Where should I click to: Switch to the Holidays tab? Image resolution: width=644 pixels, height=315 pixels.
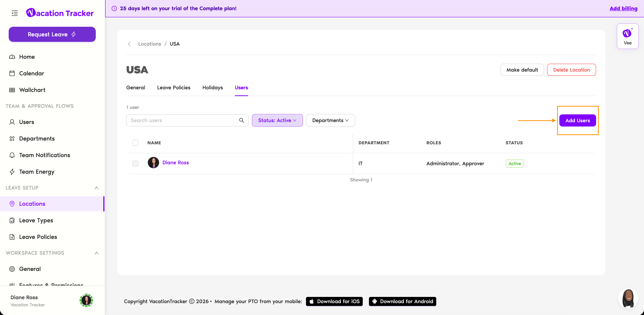[x=212, y=88]
